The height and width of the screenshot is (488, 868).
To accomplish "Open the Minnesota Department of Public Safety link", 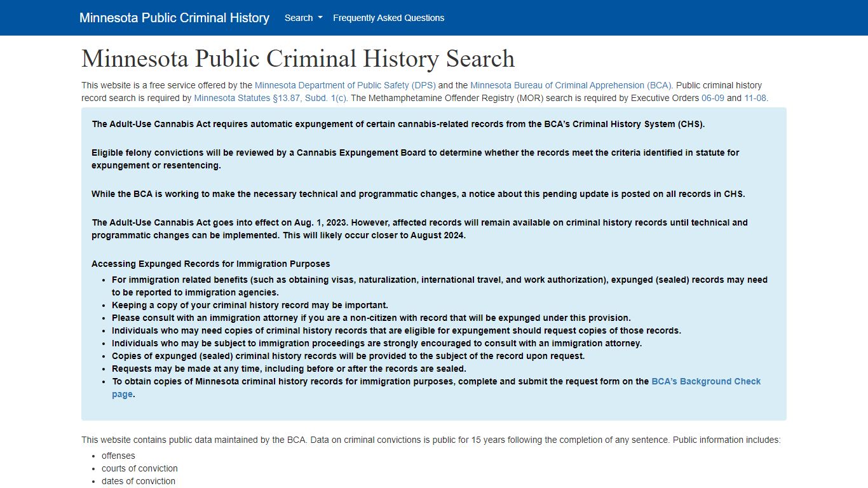I will (345, 85).
